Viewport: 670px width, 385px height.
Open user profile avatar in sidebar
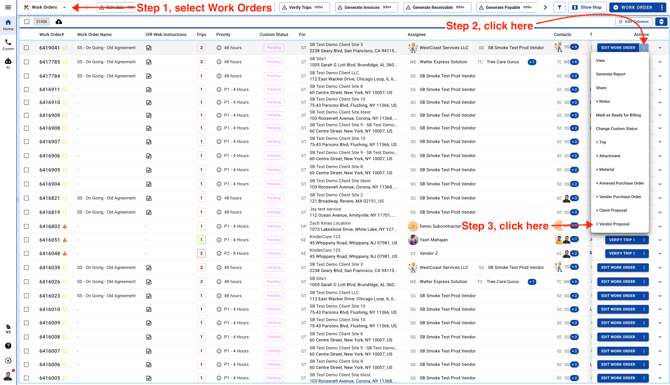click(8, 376)
